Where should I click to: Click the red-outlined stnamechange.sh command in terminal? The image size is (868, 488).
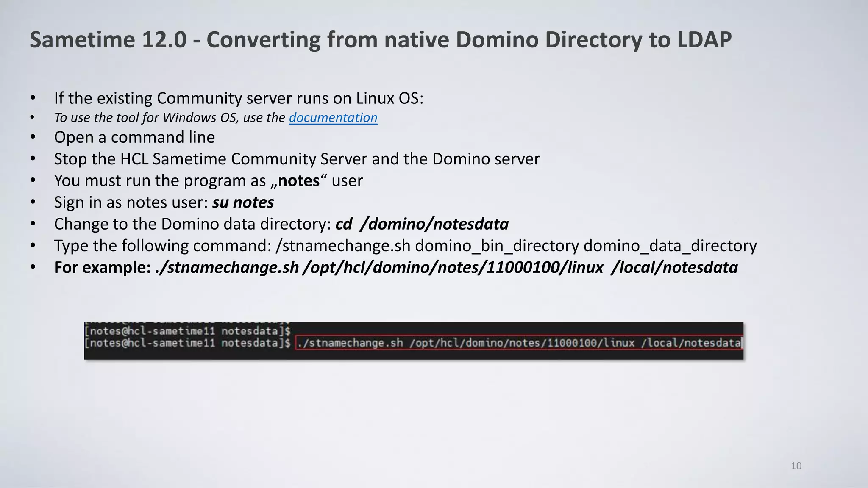[x=519, y=343]
